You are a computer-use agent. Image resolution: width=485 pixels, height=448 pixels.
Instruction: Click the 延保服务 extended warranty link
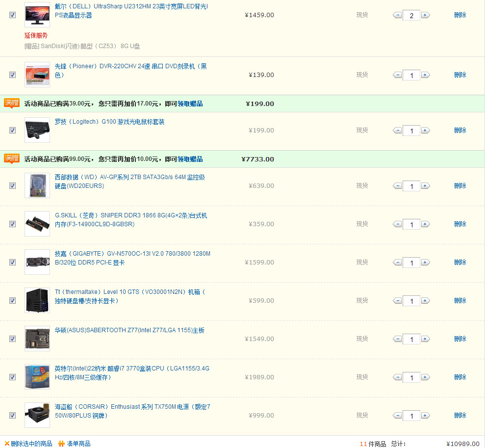click(x=36, y=35)
